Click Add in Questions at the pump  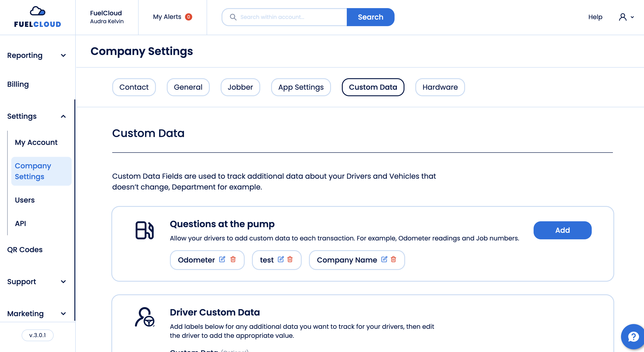click(562, 230)
